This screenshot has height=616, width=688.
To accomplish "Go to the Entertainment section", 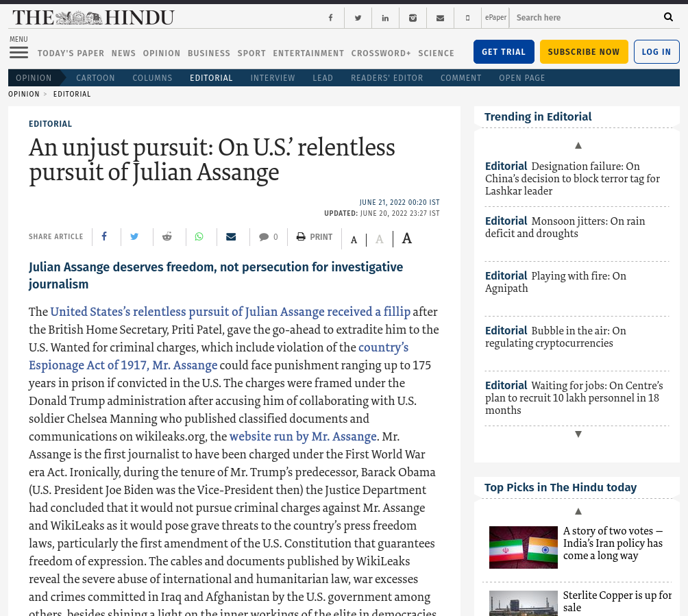I will point(308,53).
